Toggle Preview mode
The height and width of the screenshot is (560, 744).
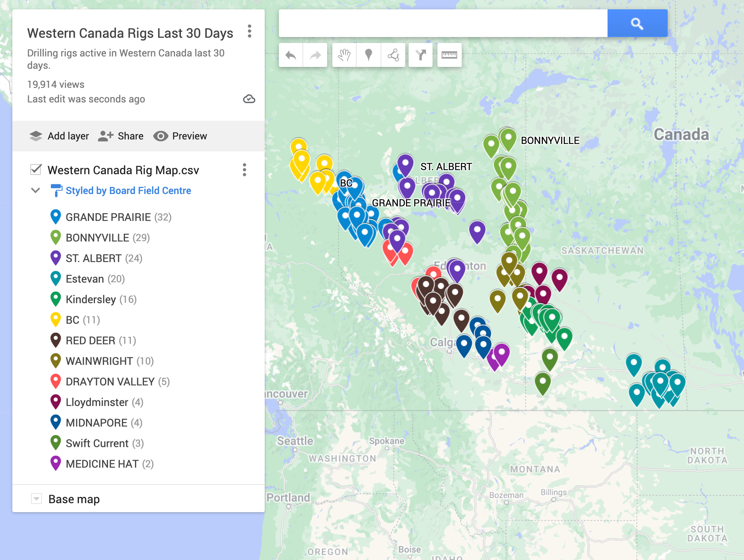click(181, 136)
